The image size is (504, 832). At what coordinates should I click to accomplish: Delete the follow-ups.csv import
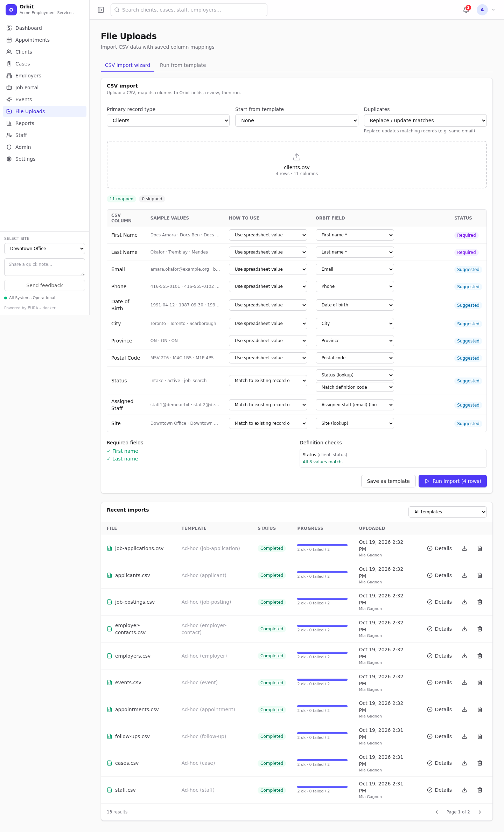click(480, 736)
